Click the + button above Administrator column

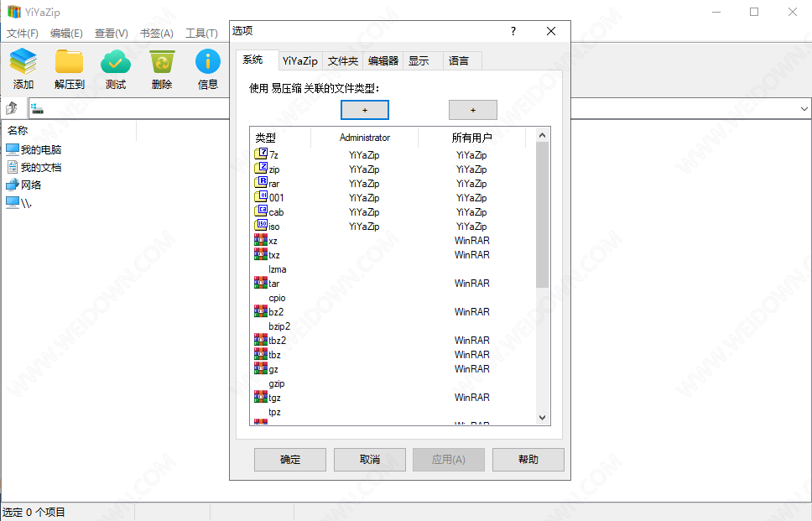coord(365,110)
